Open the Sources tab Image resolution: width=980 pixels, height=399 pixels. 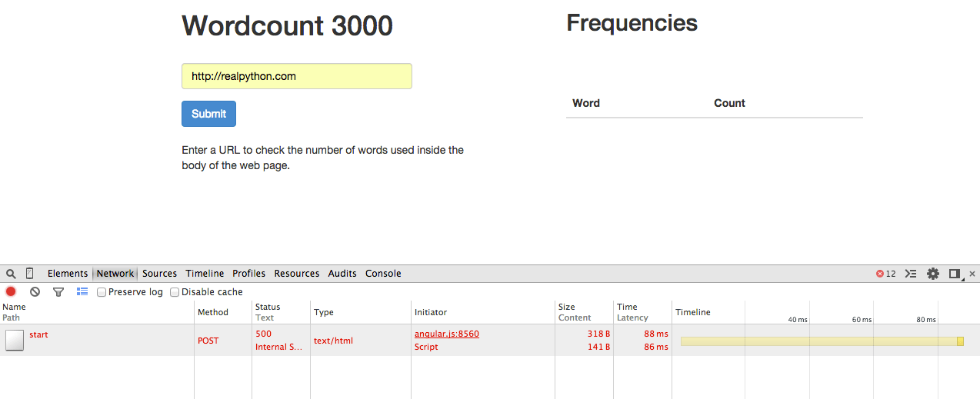coord(160,274)
